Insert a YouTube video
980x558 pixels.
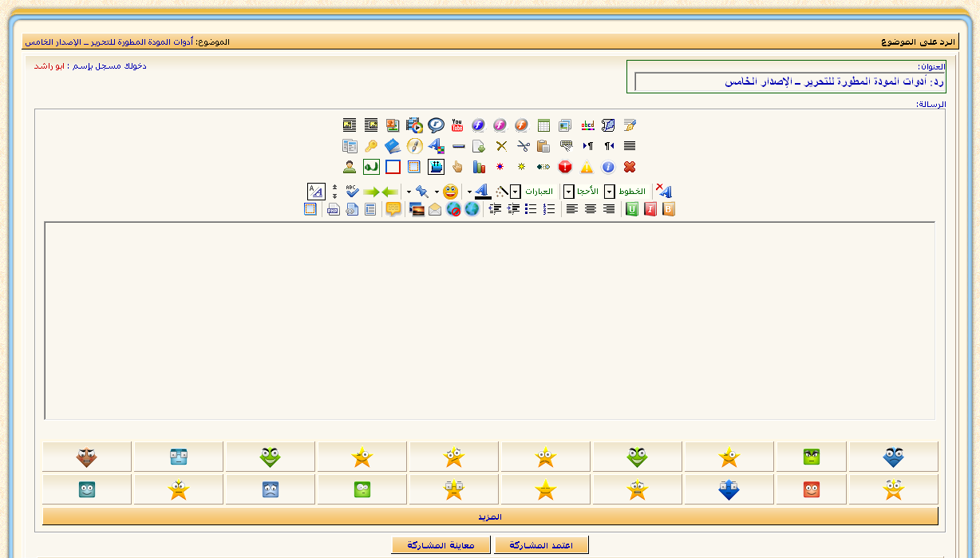click(x=457, y=125)
